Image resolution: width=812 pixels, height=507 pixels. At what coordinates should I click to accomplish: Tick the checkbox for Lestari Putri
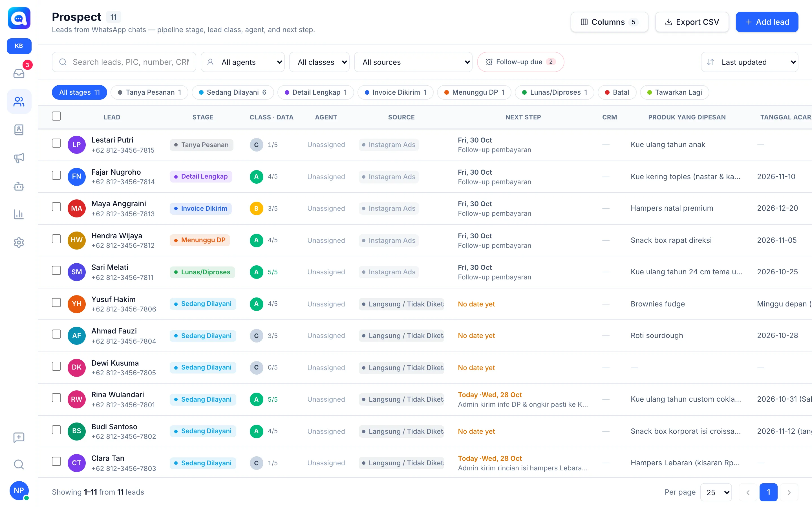click(56, 143)
